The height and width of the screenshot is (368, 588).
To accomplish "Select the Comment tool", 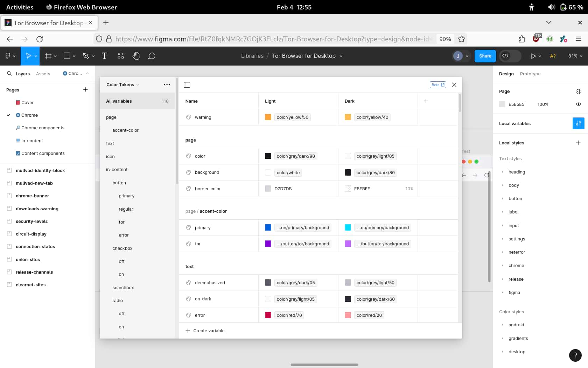I will (x=152, y=56).
